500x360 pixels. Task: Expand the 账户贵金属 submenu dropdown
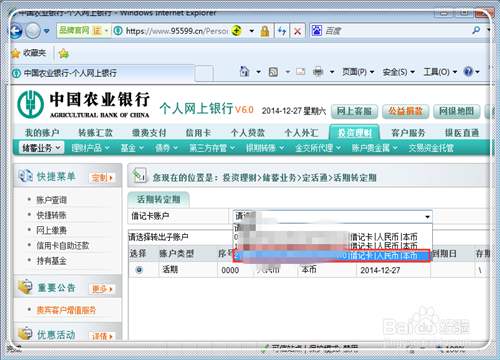pos(375,148)
